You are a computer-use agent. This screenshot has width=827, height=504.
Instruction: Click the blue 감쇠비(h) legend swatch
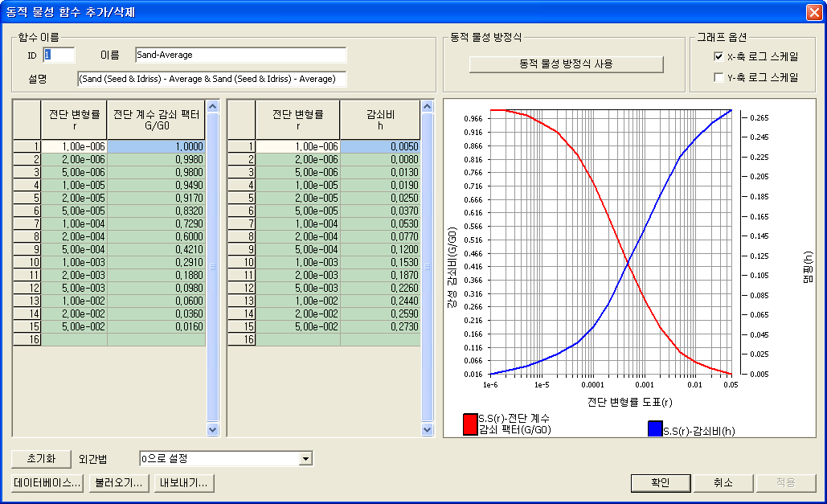[x=654, y=429]
